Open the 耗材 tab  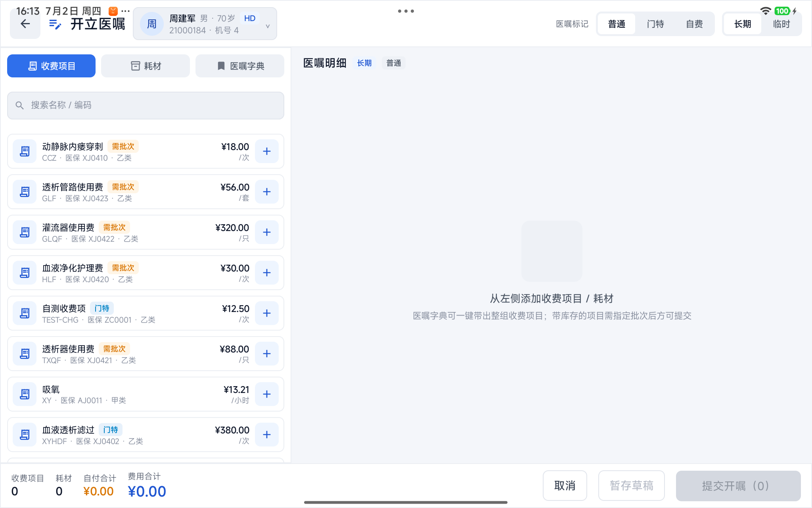click(x=146, y=66)
